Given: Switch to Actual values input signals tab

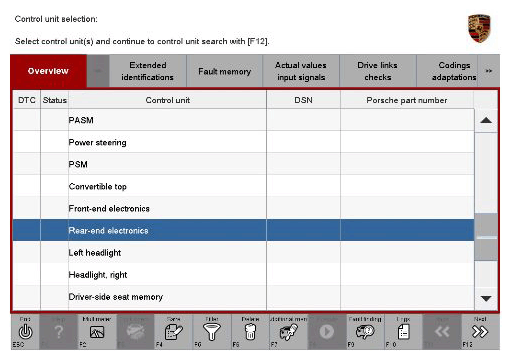Looking at the screenshot, I should coord(301,71).
